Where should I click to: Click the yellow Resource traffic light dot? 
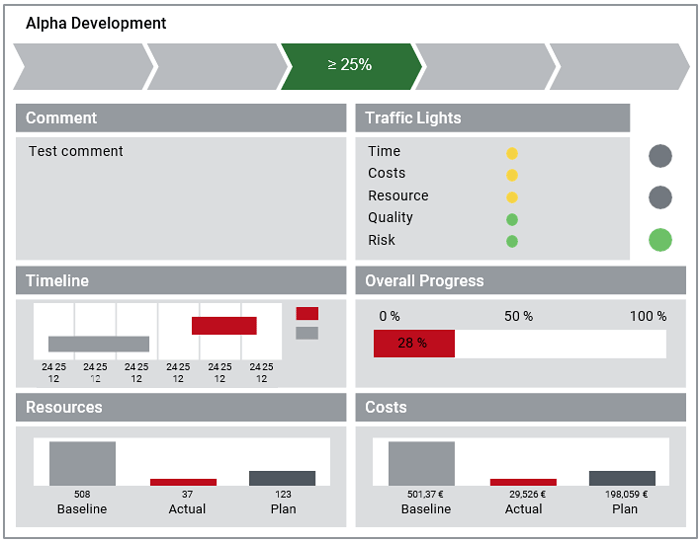tap(512, 197)
